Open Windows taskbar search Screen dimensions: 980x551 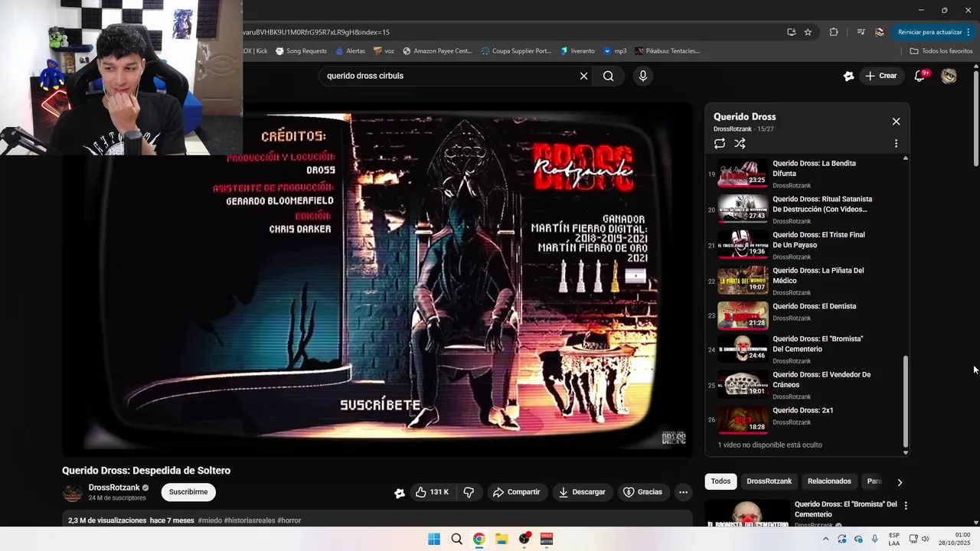456,539
